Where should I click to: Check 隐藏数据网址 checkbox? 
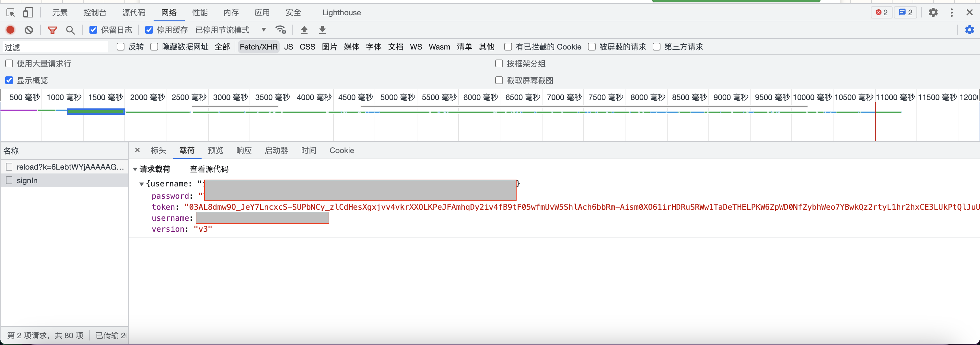(154, 47)
